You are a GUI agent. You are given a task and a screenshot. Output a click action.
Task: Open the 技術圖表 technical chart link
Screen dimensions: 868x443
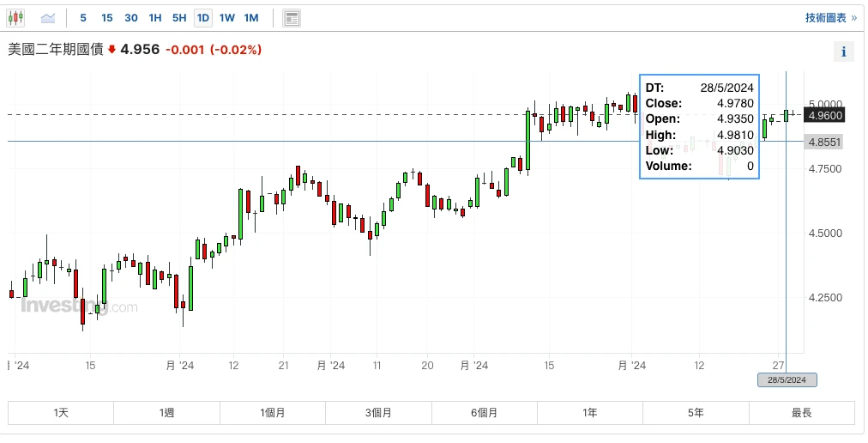830,17
